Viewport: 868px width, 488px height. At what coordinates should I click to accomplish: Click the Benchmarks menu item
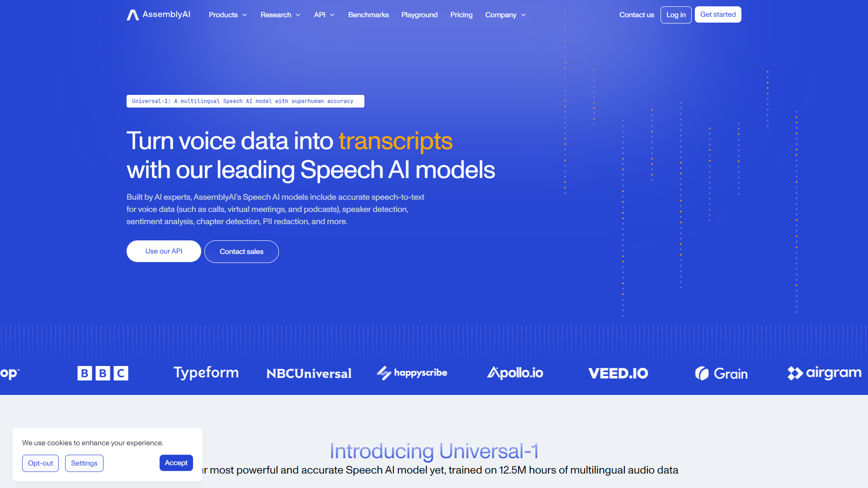pyautogui.click(x=368, y=14)
